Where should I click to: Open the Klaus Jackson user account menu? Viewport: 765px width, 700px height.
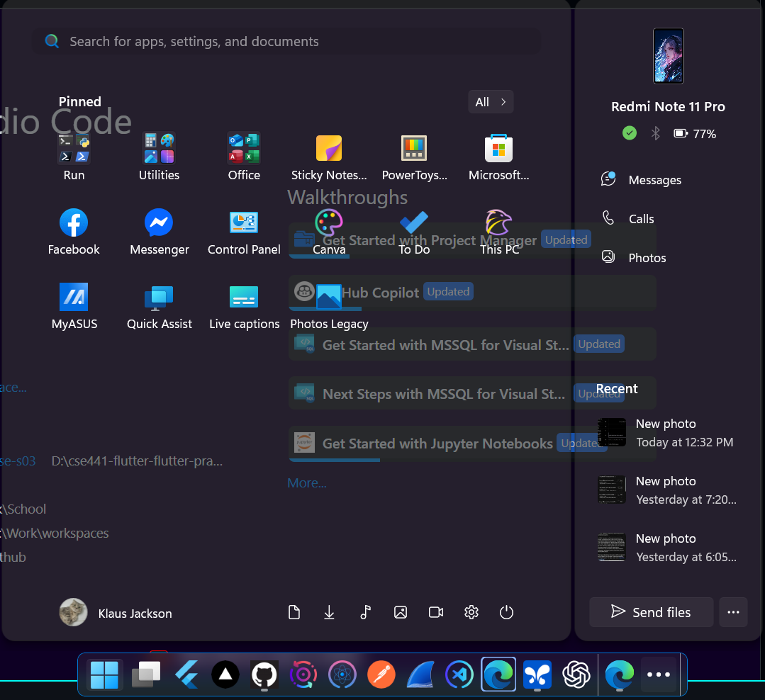click(116, 613)
